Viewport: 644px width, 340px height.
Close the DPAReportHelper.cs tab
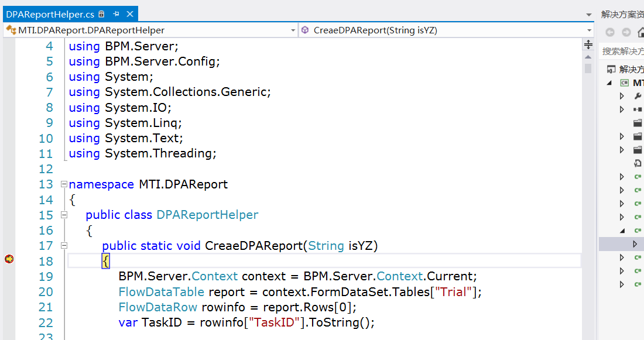pyautogui.click(x=130, y=14)
